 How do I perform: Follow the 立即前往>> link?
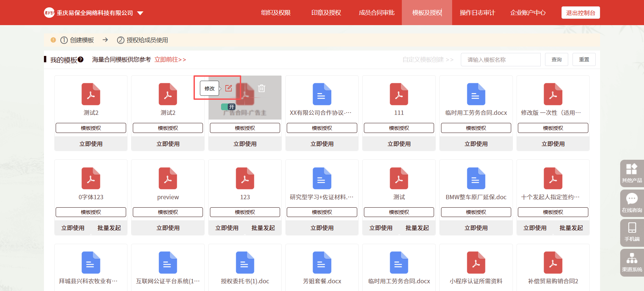pos(170,60)
